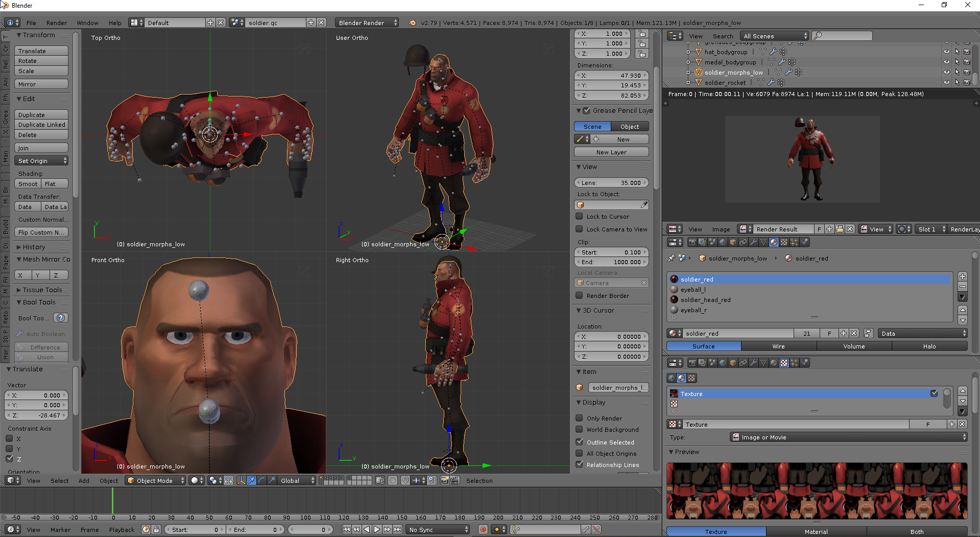This screenshot has height=537, width=980.
Task: Open the image file folder icon in image editor
Action: pos(840,229)
